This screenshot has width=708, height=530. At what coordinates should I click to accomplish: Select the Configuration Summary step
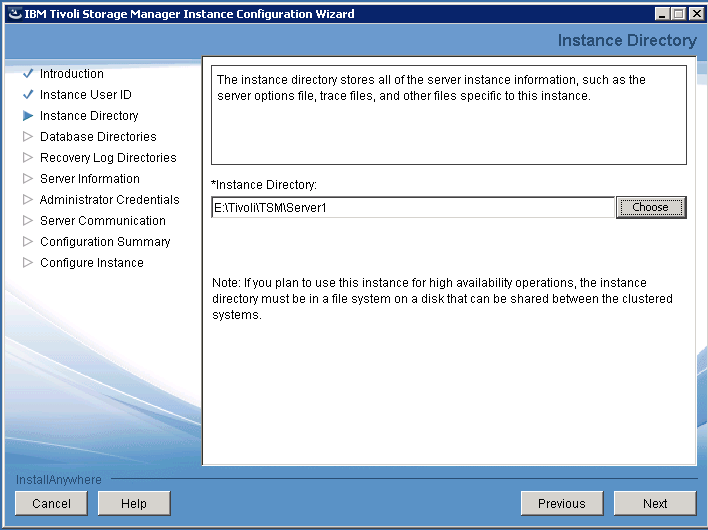pyautogui.click(x=105, y=242)
